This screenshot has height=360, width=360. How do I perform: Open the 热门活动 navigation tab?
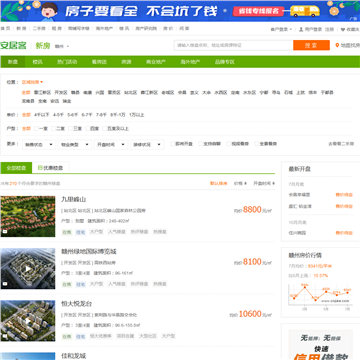(x=67, y=62)
